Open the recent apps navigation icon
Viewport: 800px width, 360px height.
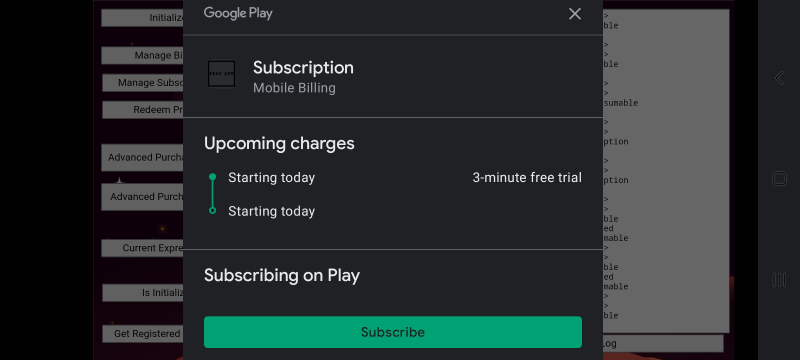coord(779,279)
